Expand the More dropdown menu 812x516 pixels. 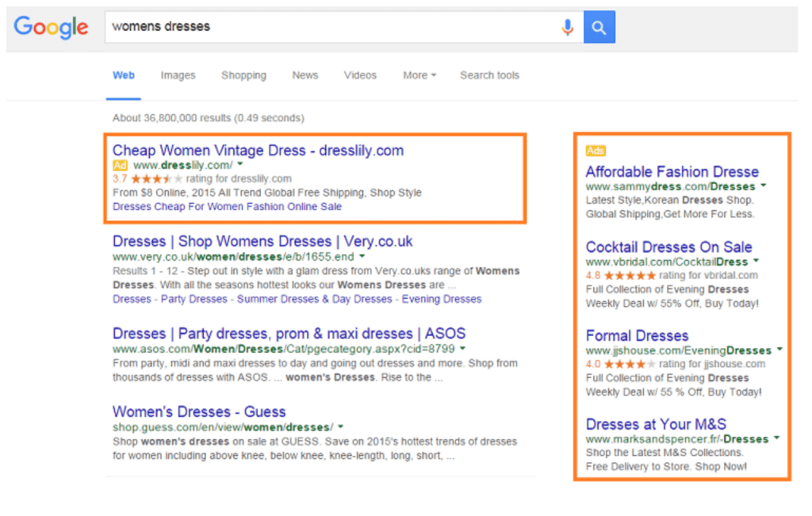(419, 75)
